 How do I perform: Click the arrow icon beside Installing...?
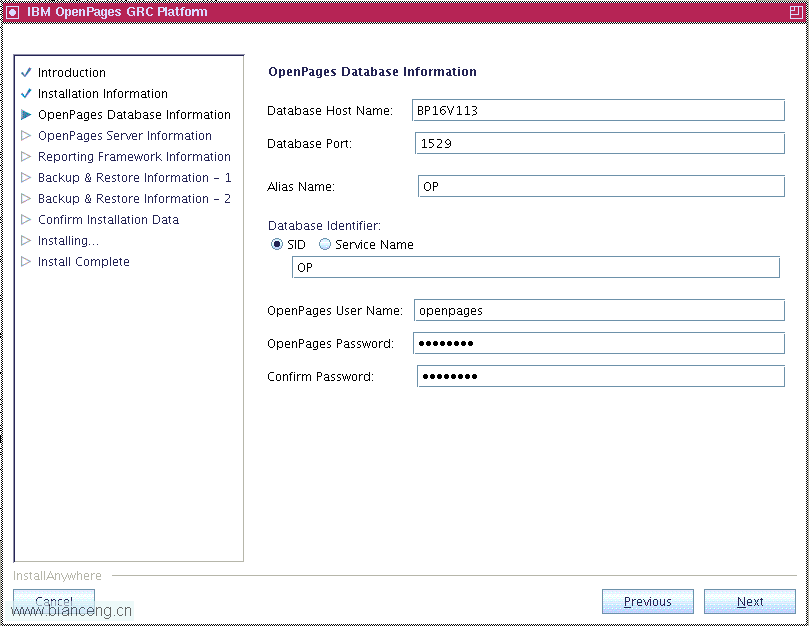(26, 240)
